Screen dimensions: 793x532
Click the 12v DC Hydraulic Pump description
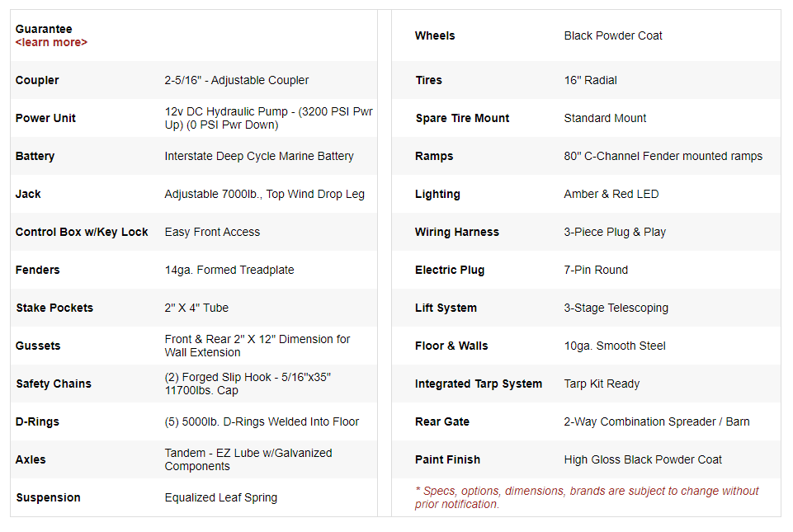[268, 118]
